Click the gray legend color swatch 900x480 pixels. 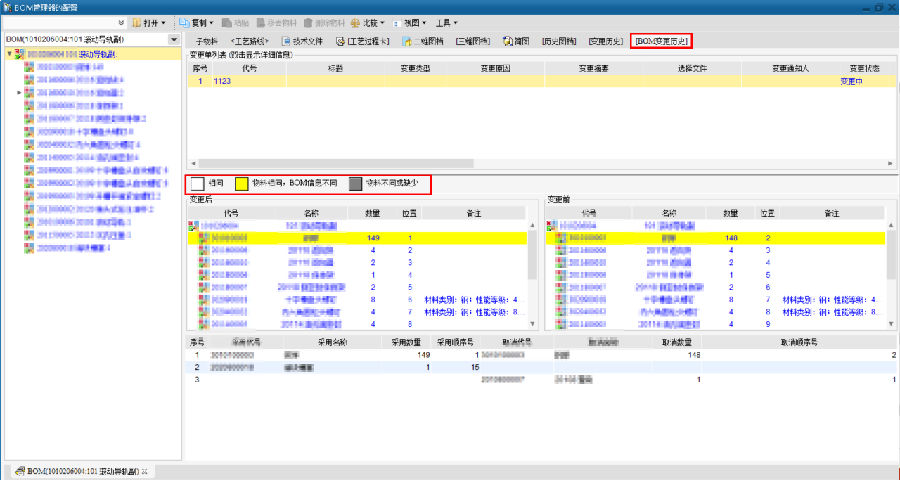pyautogui.click(x=355, y=184)
